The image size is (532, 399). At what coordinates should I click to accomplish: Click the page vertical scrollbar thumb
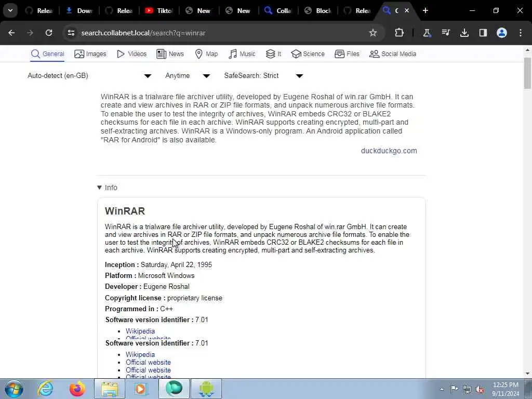(527, 73)
